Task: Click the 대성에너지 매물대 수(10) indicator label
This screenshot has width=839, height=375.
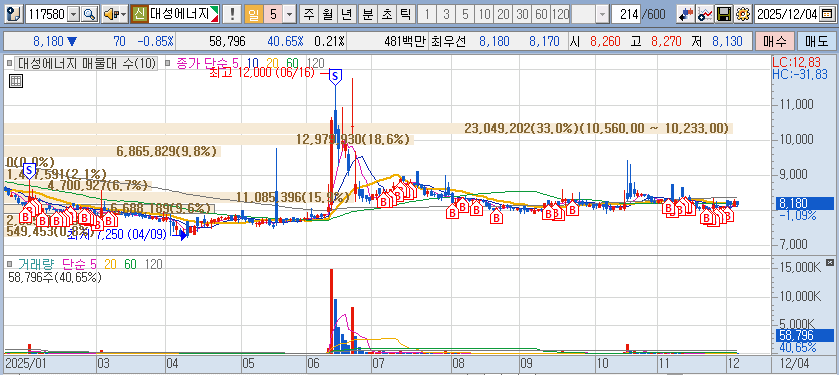Action: 87,64
